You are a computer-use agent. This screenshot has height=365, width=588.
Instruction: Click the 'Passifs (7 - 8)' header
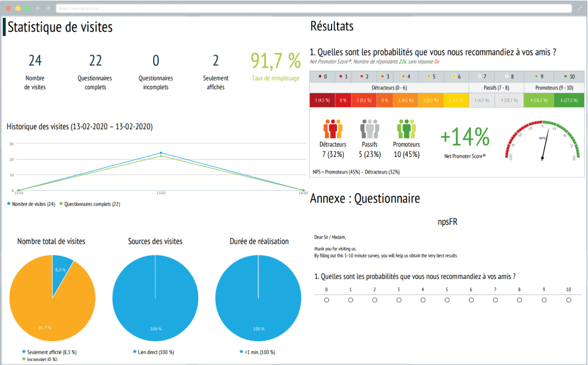click(x=496, y=88)
